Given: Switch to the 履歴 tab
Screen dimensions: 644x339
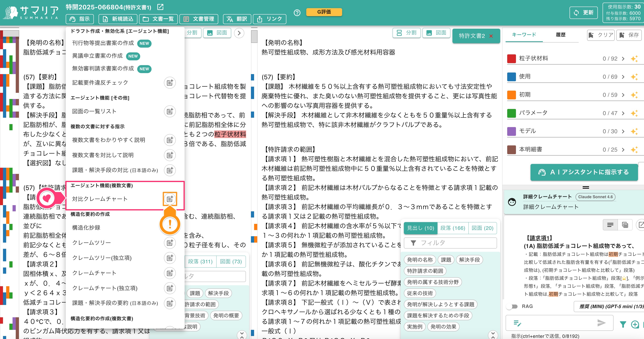Looking at the screenshot, I should 561,35.
